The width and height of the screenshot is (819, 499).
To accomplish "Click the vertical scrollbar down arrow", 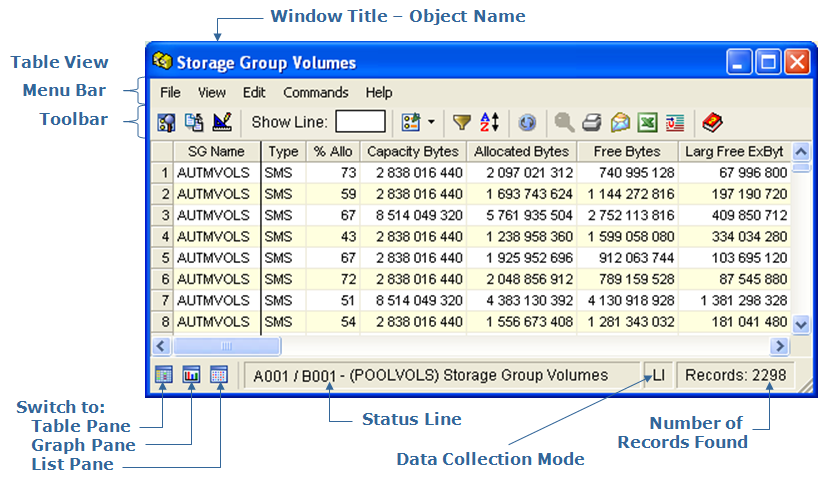I will [x=800, y=324].
